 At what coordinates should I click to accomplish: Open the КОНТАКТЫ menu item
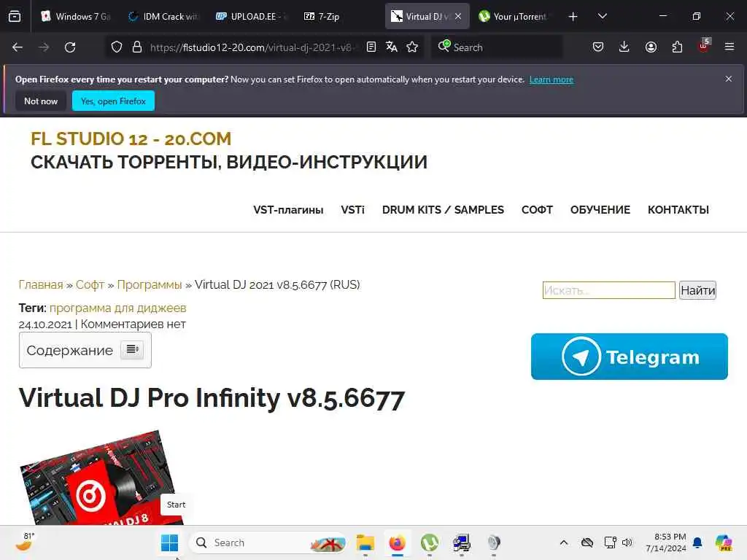point(678,210)
